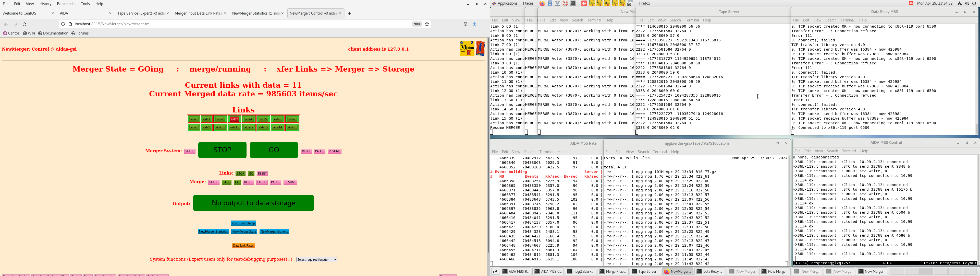The height and width of the screenshot is (276, 980).
Task: Open the help lifebuoy launcher icon
Action: tap(565, 3)
